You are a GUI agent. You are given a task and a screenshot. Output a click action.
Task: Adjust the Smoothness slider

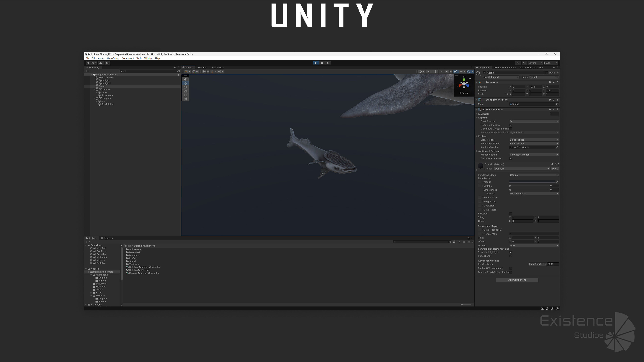tap(529, 190)
